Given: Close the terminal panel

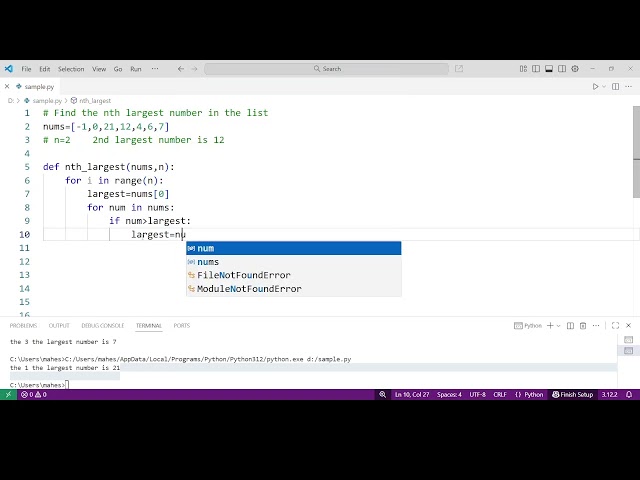Looking at the screenshot, I should click(x=629, y=325).
